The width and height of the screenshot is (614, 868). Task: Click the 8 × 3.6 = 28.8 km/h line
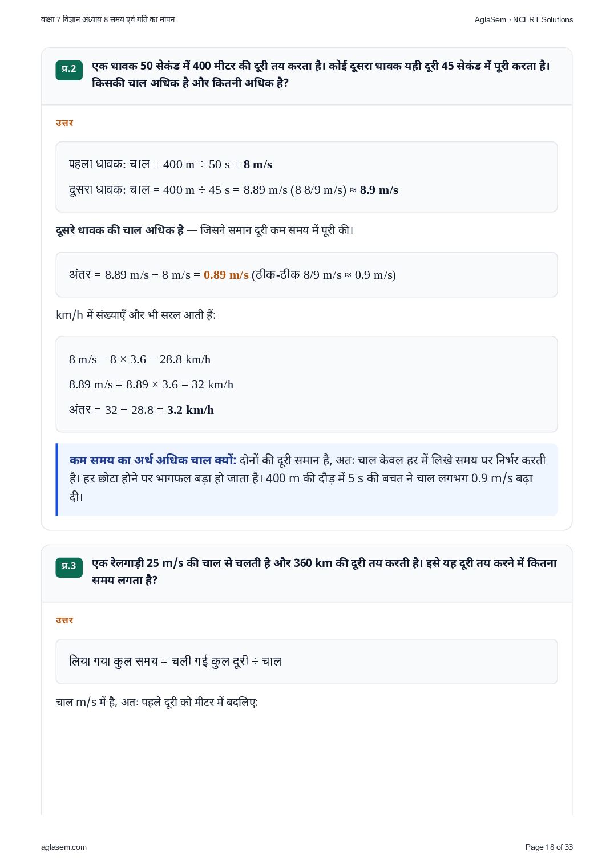(x=140, y=359)
